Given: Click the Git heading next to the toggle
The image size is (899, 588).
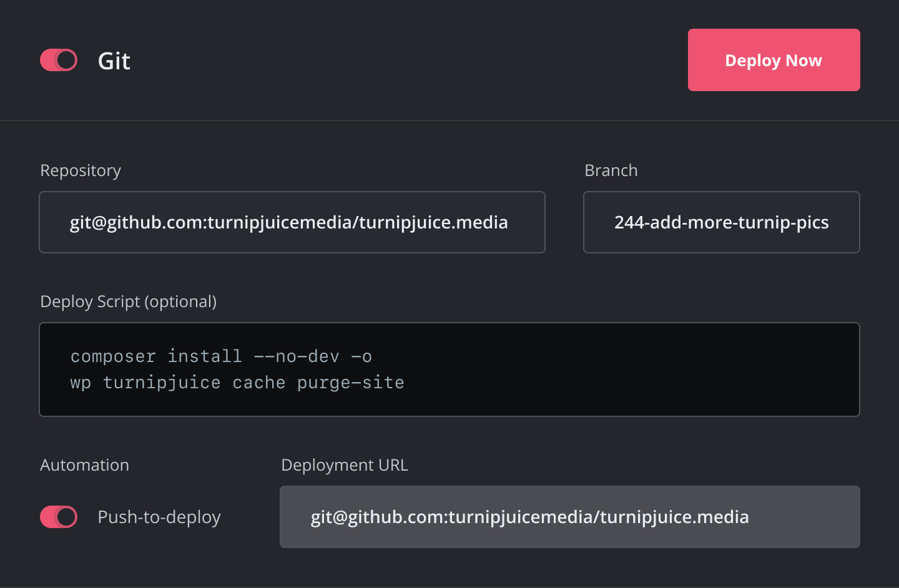Looking at the screenshot, I should click(x=114, y=60).
